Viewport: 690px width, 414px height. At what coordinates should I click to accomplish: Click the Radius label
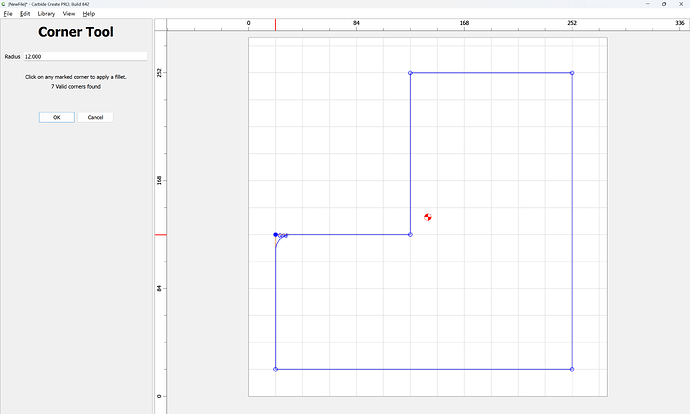[x=12, y=57]
